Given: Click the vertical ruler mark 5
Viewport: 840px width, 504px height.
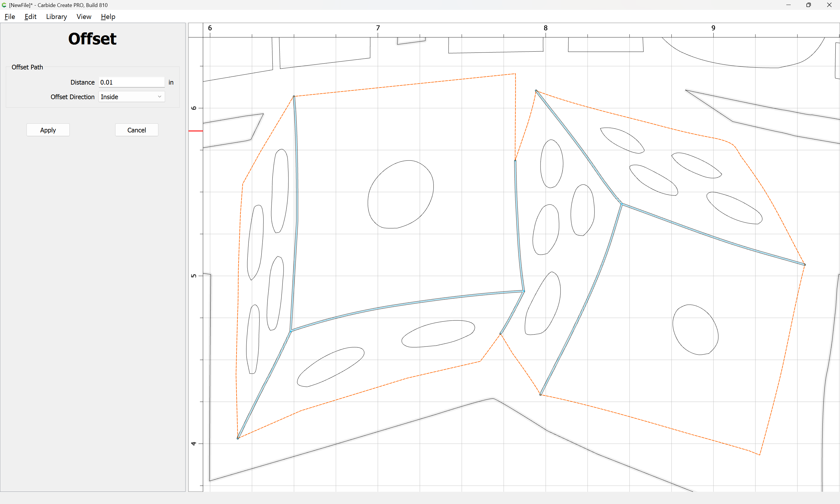Looking at the screenshot, I should click(x=194, y=276).
